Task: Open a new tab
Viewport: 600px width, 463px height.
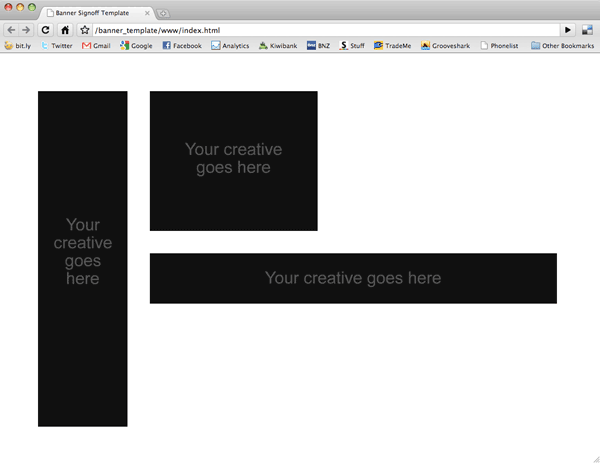Action: [x=163, y=13]
